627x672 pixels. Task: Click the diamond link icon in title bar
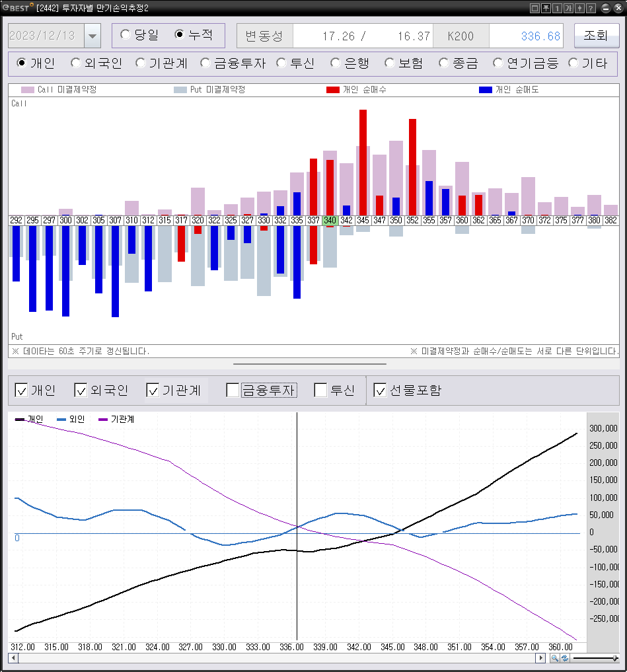point(579,8)
